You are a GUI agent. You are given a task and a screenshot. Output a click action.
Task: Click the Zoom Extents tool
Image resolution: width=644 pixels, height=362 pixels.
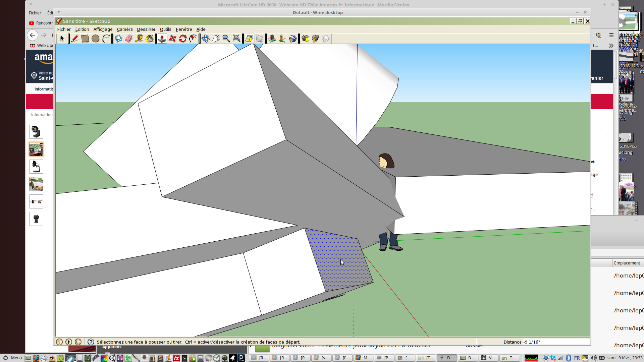pyautogui.click(x=237, y=39)
